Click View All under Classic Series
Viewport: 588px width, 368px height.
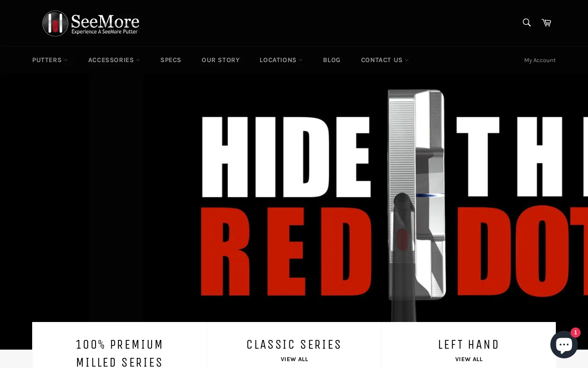coord(294,359)
